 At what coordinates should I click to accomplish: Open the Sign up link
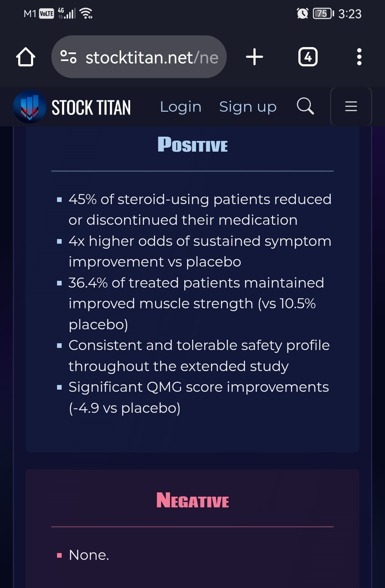point(248,107)
